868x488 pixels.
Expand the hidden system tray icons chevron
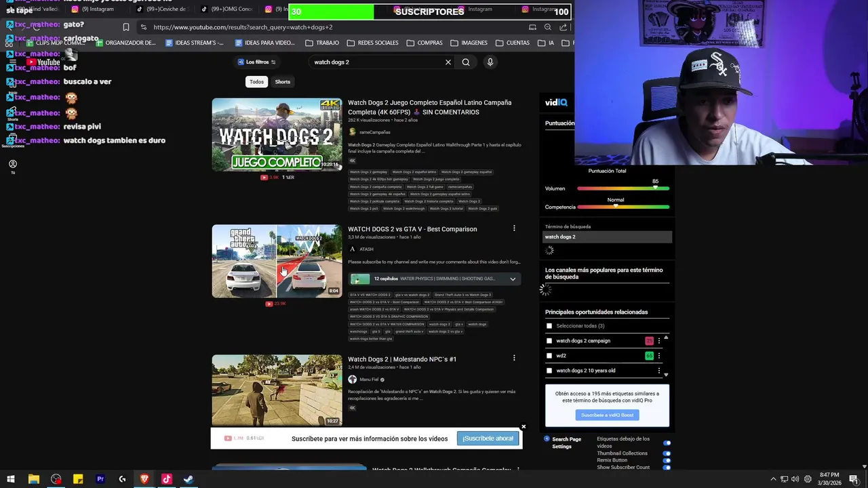773,479
